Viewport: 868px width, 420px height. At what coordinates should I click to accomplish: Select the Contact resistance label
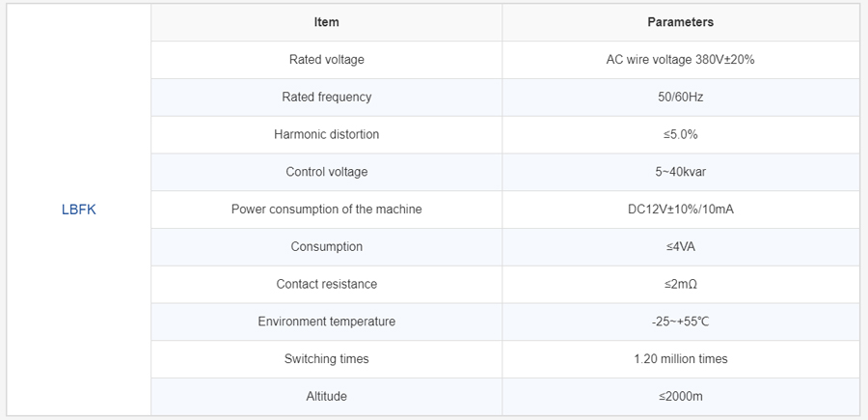[326, 284]
